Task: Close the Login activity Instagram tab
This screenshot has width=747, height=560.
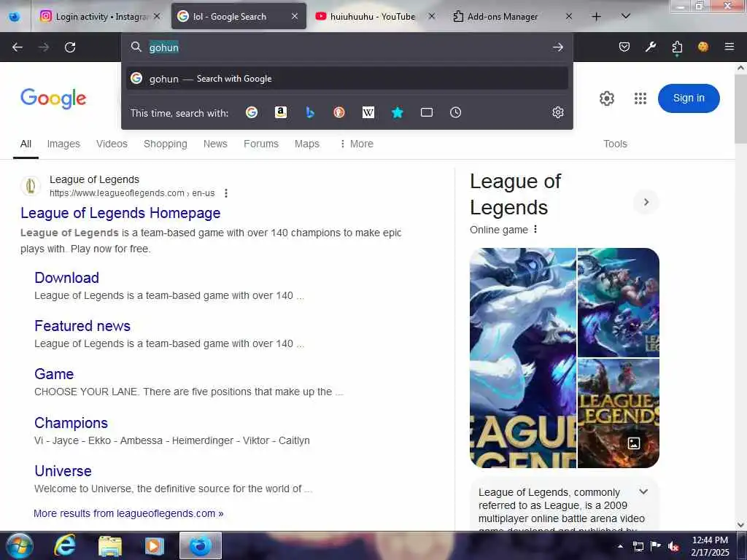Action: point(157,16)
